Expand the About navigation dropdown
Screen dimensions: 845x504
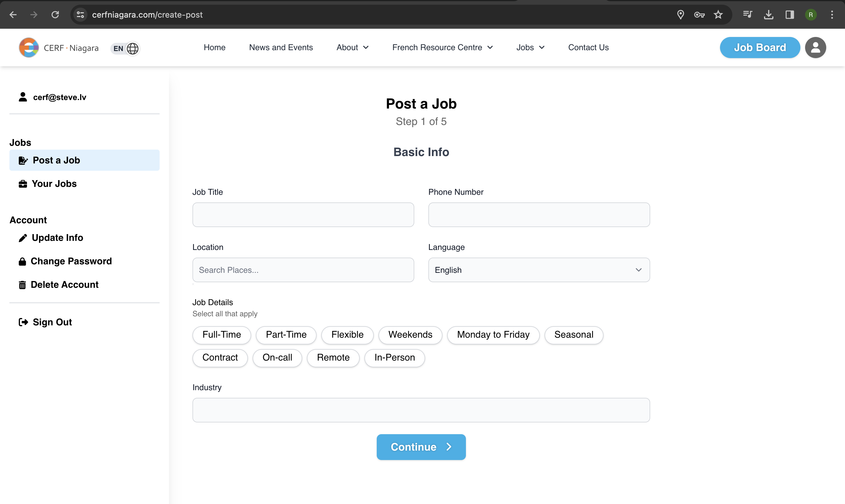tap(352, 48)
